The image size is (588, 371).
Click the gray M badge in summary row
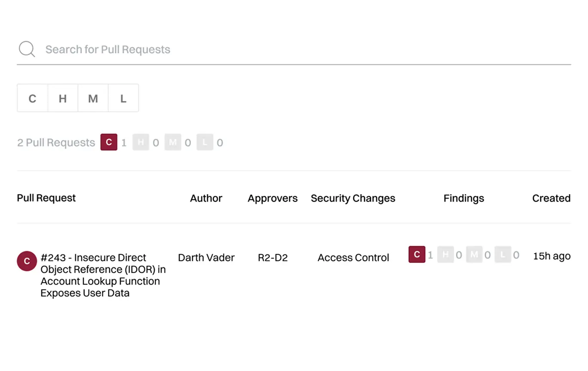click(x=173, y=142)
